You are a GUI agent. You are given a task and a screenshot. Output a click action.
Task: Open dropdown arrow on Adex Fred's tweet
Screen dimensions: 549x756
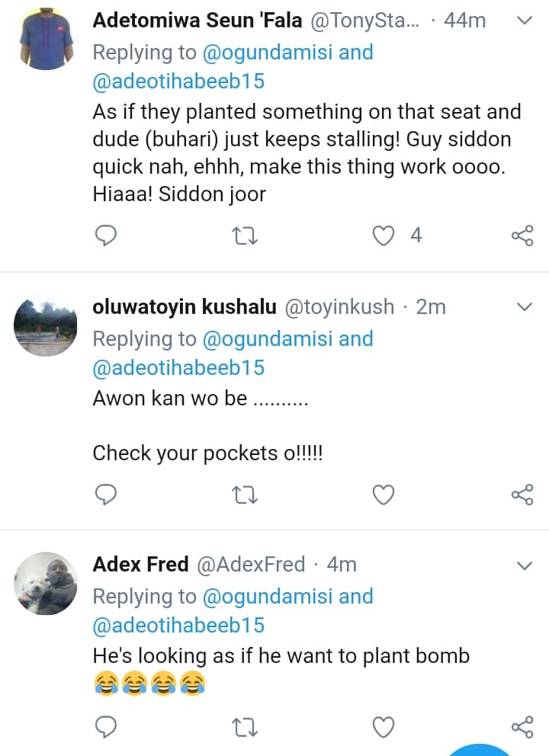pyautogui.click(x=524, y=565)
